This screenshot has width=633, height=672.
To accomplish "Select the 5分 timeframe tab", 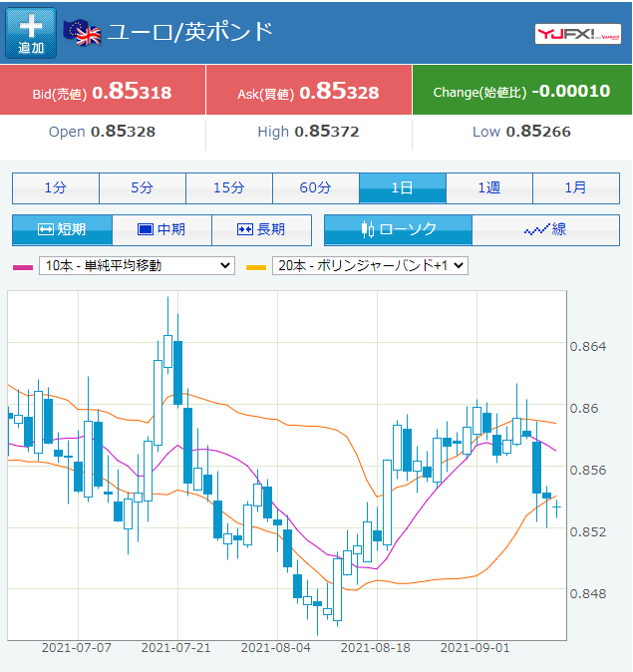I will 143,188.
